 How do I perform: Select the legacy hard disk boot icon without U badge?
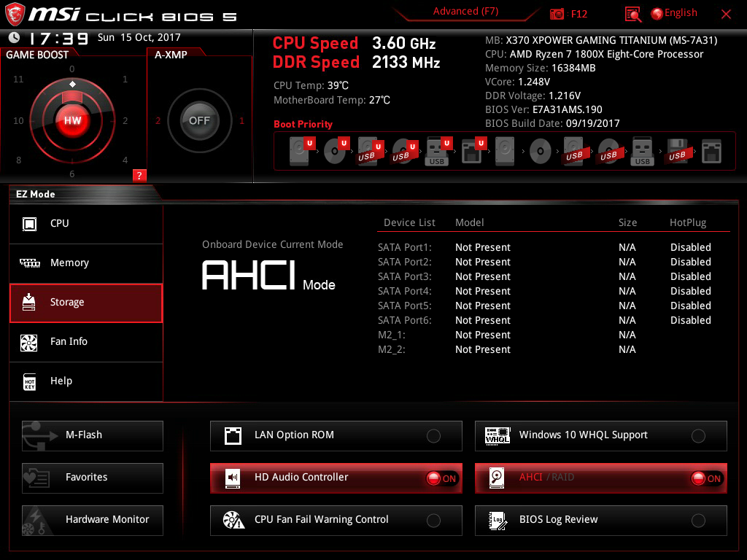(505, 152)
